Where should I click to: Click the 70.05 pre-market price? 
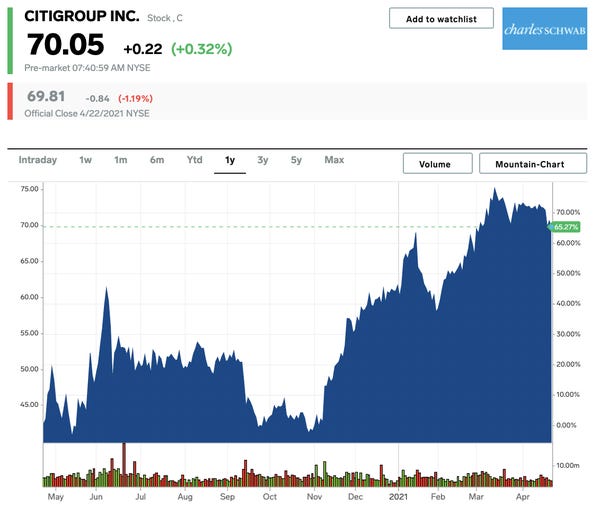pos(65,44)
